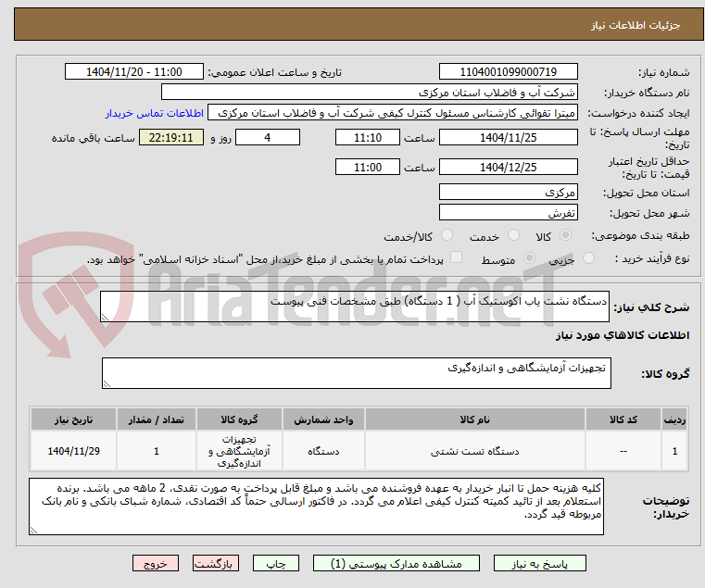
Task: Click the گروه کالا textarea
Action: click(356, 373)
